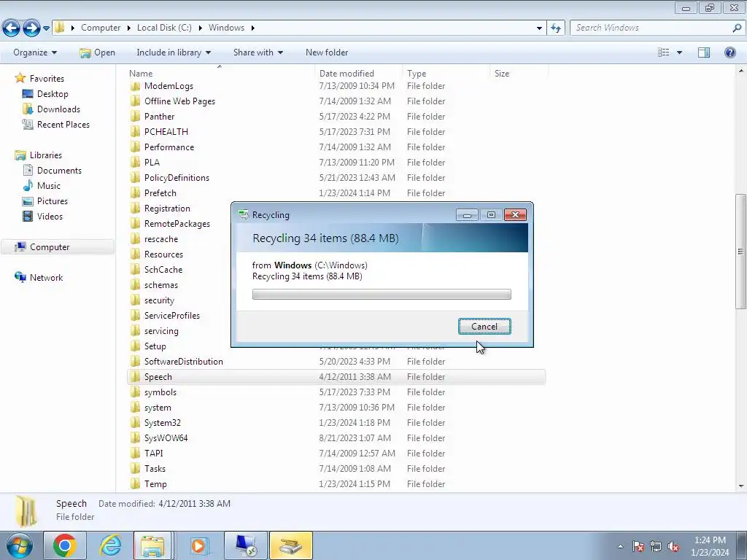Select the Temp folder icon

coord(135,484)
